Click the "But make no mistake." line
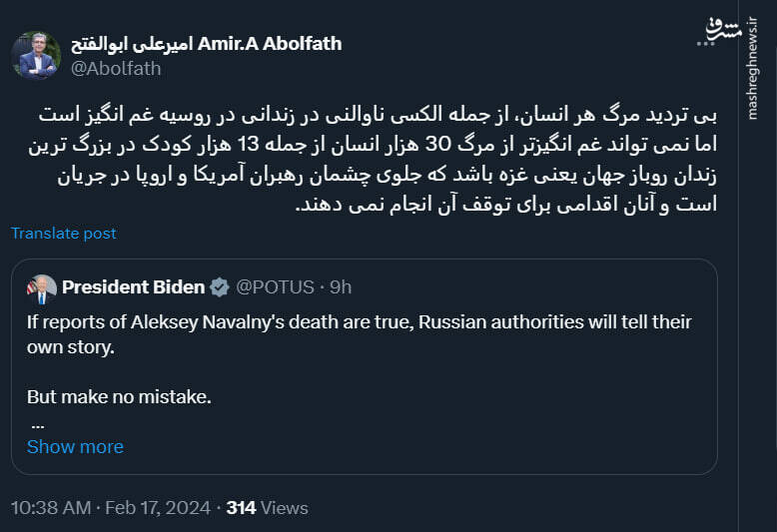The width and height of the screenshot is (777, 532). 119,396
